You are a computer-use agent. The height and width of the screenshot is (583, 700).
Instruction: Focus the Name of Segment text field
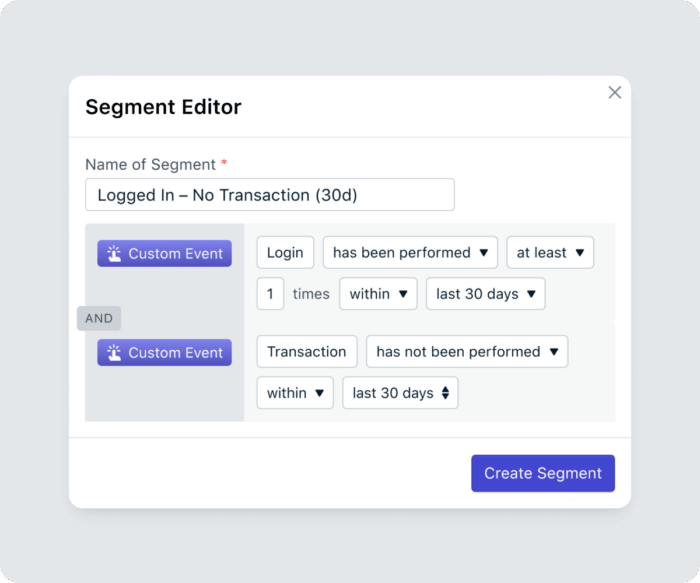(270, 195)
